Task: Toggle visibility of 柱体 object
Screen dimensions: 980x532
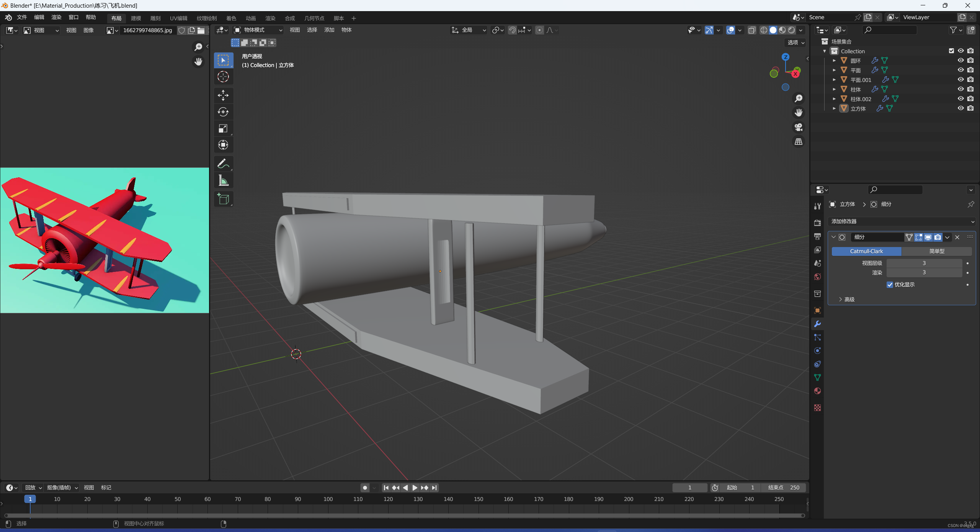Action: click(x=960, y=88)
